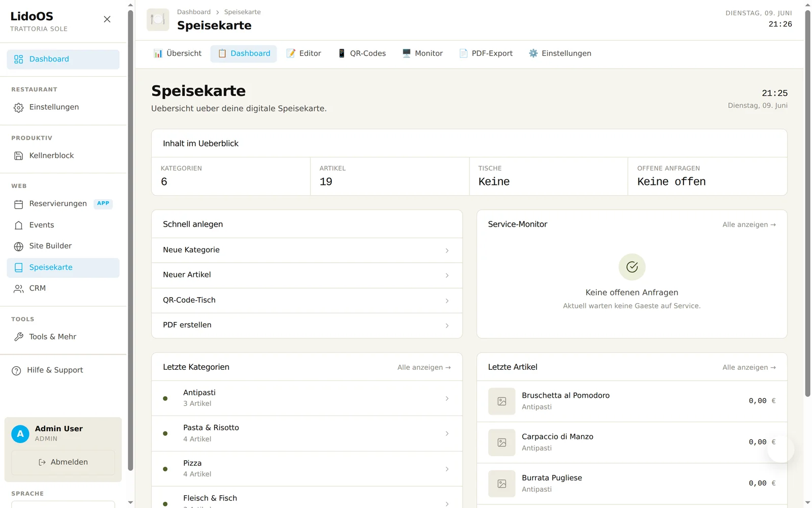Click the main page vertical scrollbar

tap(807, 203)
